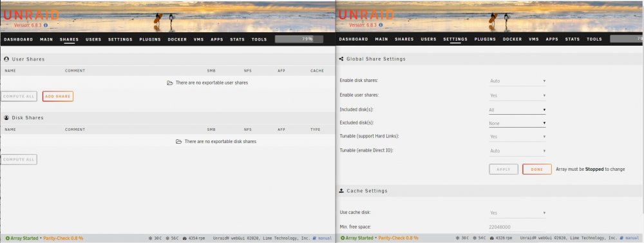
Task: Click manual book icon in right window footer
Action: click(622, 238)
